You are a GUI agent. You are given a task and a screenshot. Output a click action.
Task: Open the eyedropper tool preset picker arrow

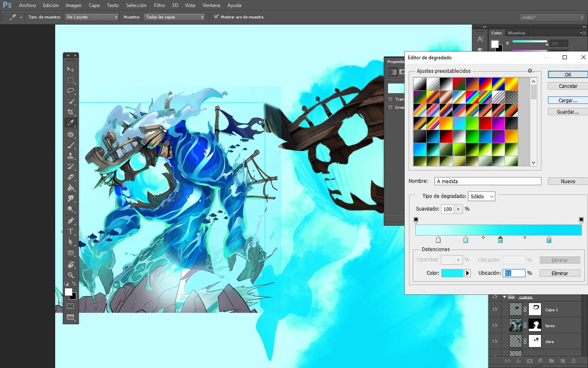tap(21, 17)
